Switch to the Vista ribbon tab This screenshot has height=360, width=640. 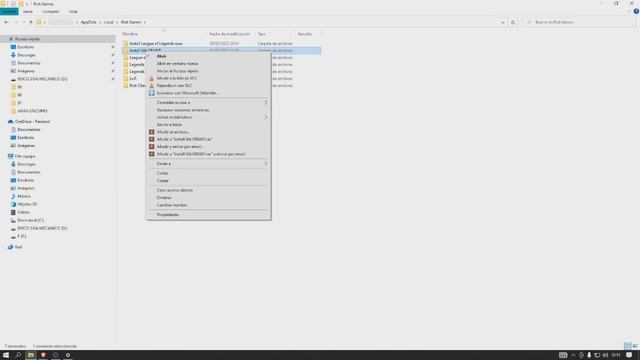point(73,11)
